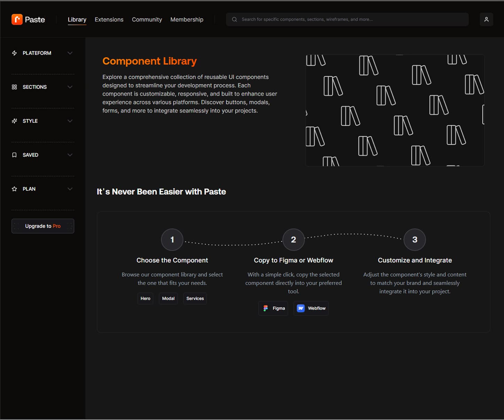Screen dimensions: 504x420
Task: Expand the Style chevron
Action: point(70,121)
